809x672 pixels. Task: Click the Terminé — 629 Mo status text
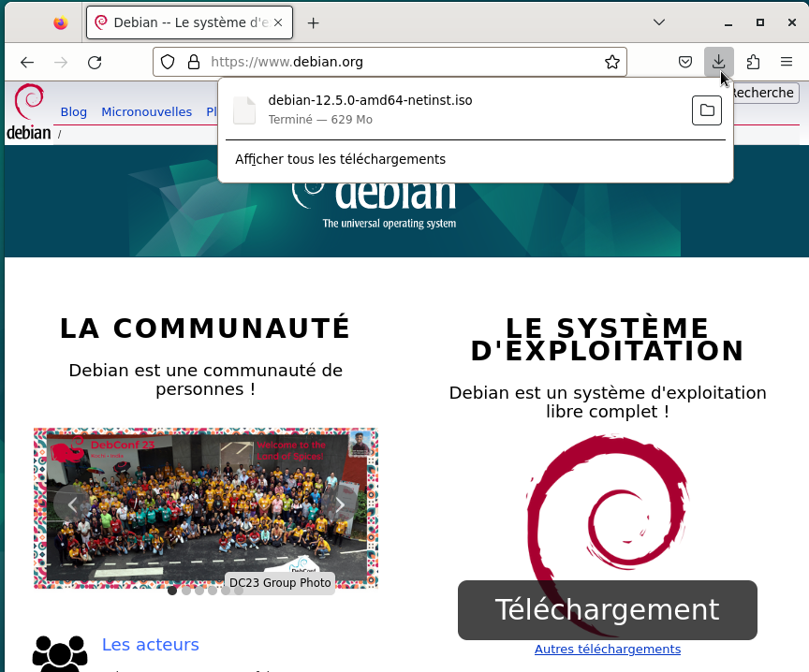pyautogui.click(x=320, y=119)
